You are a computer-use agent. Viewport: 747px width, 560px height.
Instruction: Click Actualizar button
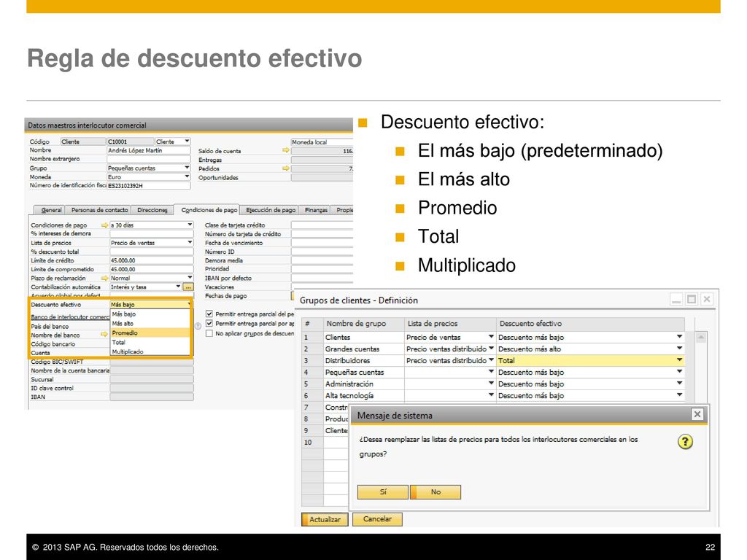pyautogui.click(x=325, y=519)
